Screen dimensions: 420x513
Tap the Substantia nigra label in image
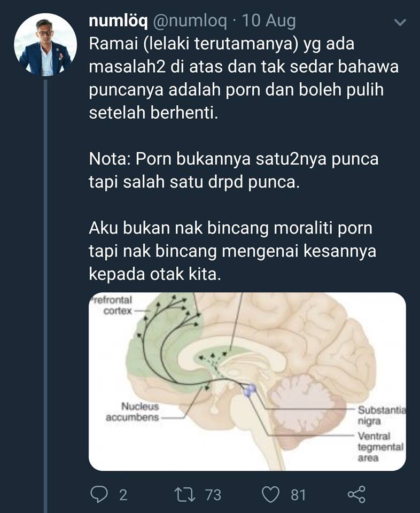click(382, 415)
